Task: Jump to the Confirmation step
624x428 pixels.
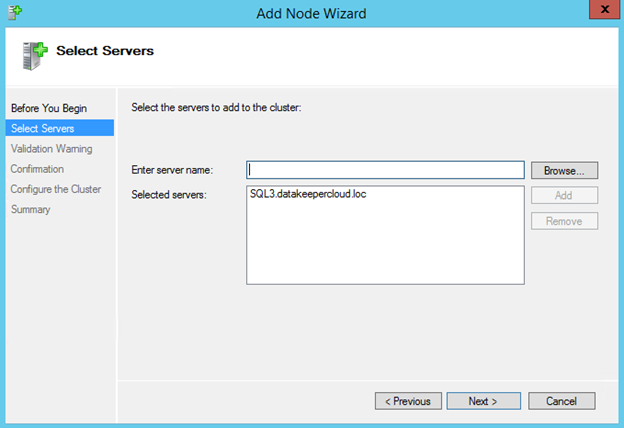Action: (x=37, y=169)
